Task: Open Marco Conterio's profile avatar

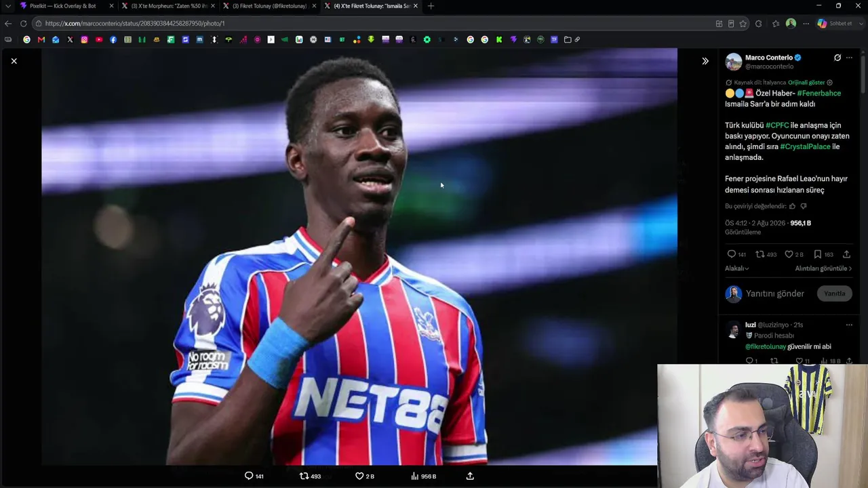Action: (x=734, y=62)
